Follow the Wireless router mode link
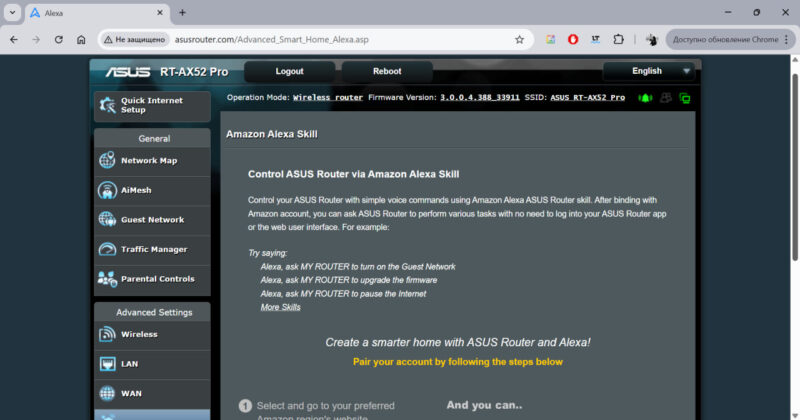Image resolution: width=800 pixels, height=420 pixels. click(x=328, y=97)
